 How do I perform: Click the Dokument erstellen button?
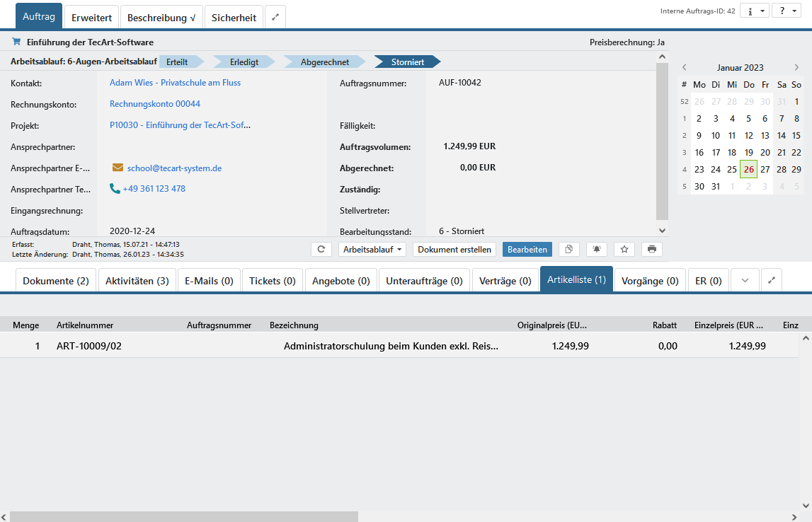pos(454,250)
